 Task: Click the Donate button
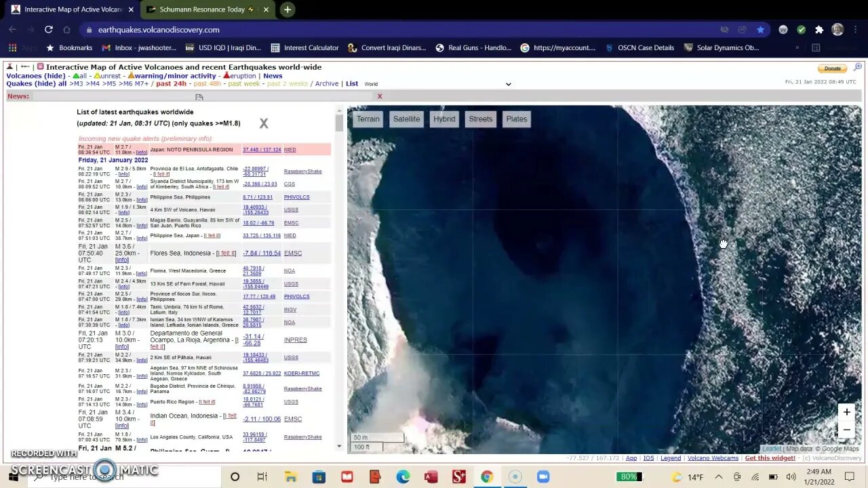click(x=832, y=68)
